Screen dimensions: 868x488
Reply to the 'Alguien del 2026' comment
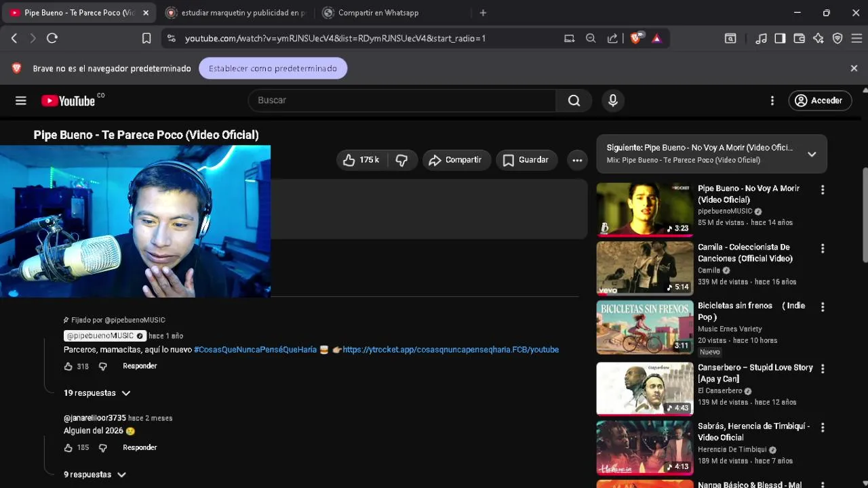point(140,447)
